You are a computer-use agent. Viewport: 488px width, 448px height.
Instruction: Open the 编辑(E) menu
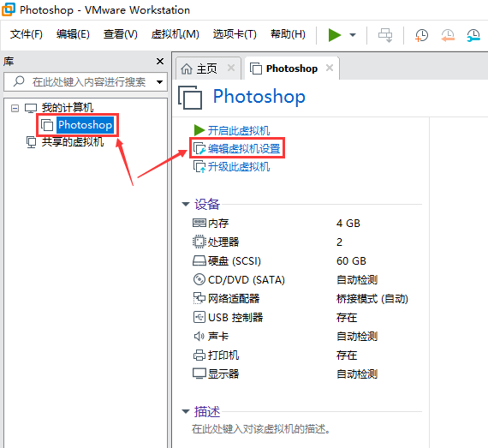point(73,34)
